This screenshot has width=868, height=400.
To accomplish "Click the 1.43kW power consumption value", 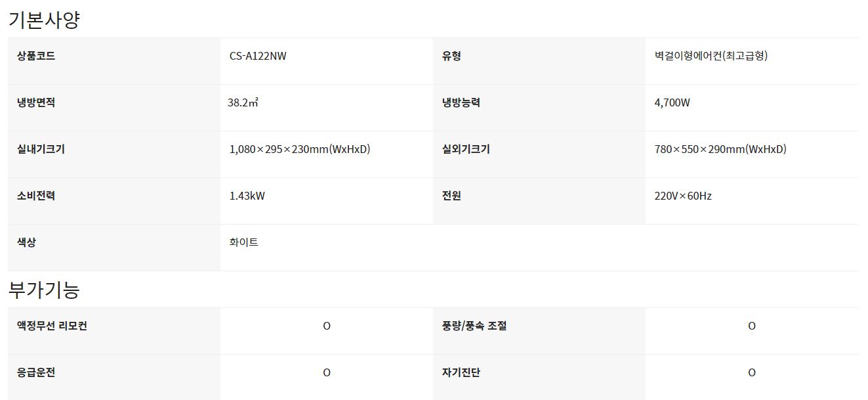I will [x=247, y=196].
